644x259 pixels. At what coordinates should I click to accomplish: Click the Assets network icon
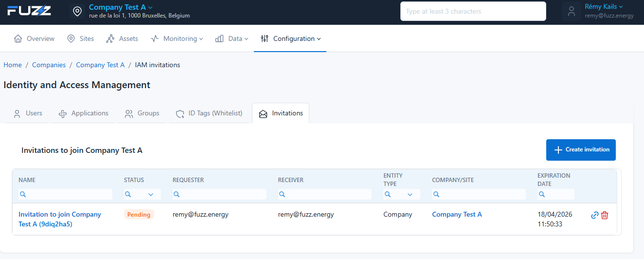pyautogui.click(x=110, y=38)
